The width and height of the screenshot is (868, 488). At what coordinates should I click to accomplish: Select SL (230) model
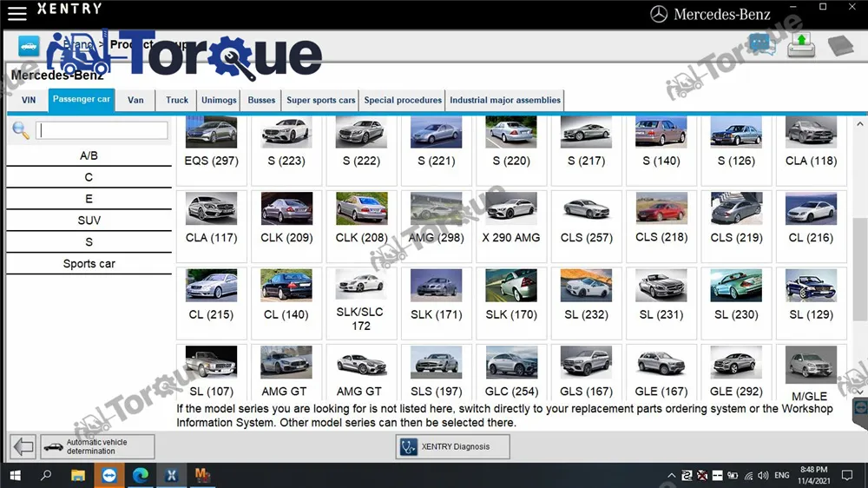click(x=736, y=302)
